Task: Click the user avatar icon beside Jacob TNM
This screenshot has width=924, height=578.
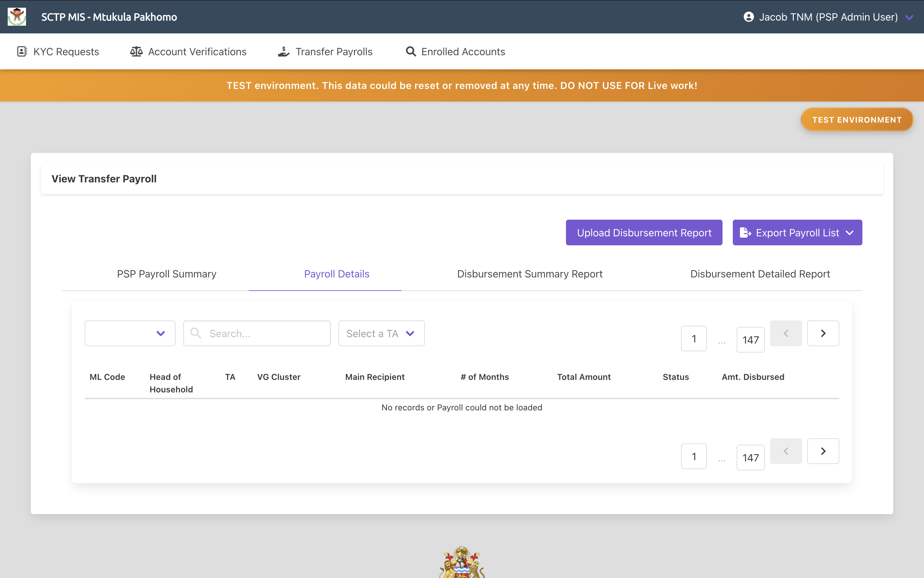Action: 749,17
